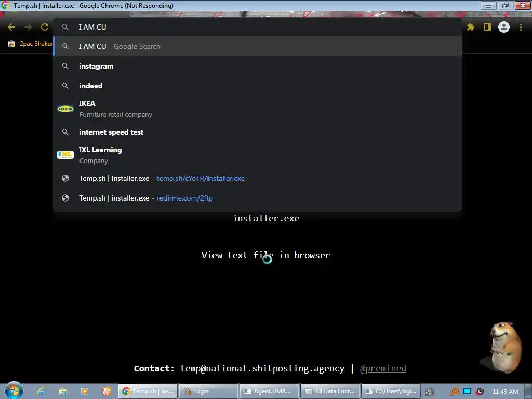The image size is (532, 399).
Task: Switch to the Temp.sh Chrome taskbar button
Action: coord(148,391)
